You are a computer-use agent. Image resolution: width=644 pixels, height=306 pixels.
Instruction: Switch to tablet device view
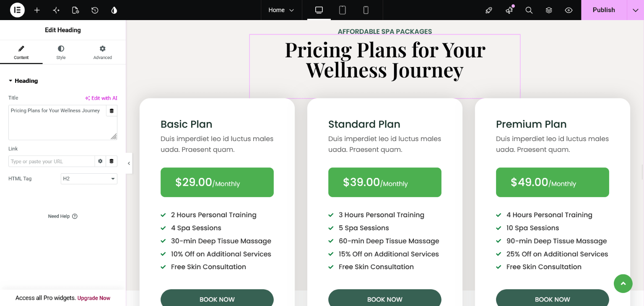(343, 10)
